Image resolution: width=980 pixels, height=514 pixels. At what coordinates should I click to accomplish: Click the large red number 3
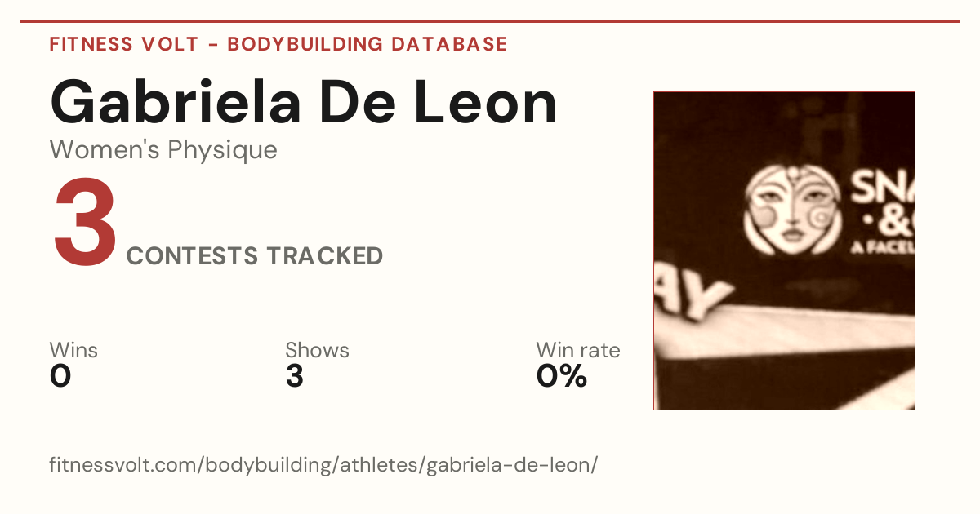[x=86, y=224]
